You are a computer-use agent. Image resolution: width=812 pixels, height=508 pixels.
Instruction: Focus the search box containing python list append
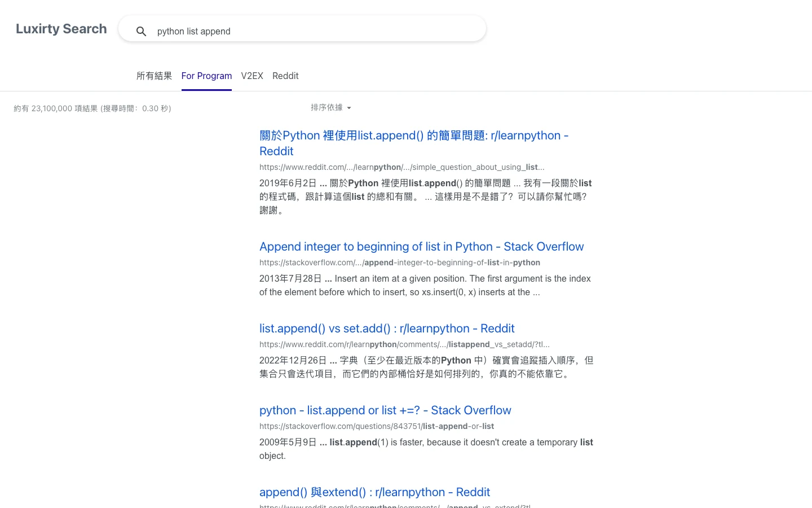click(302, 29)
